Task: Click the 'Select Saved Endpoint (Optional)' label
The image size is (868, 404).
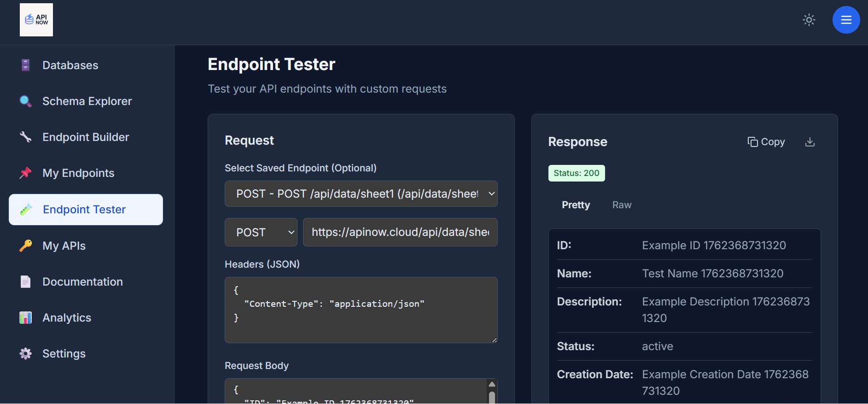Action: click(x=300, y=168)
